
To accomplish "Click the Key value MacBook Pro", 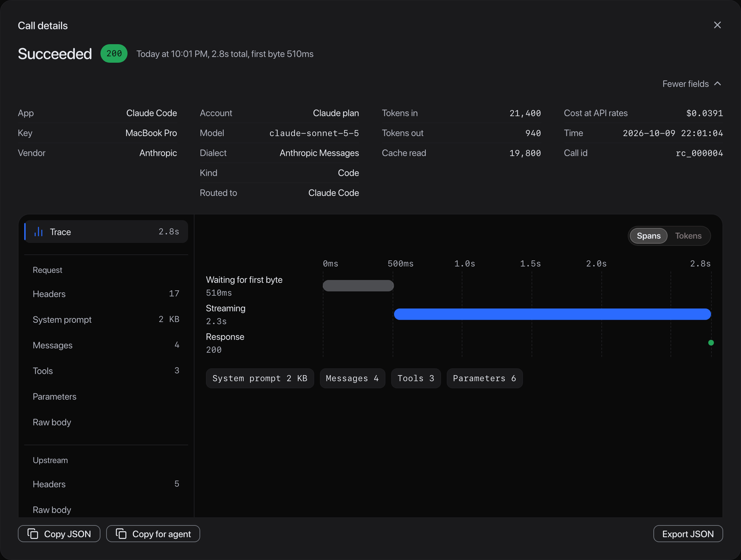I will tap(151, 133).
